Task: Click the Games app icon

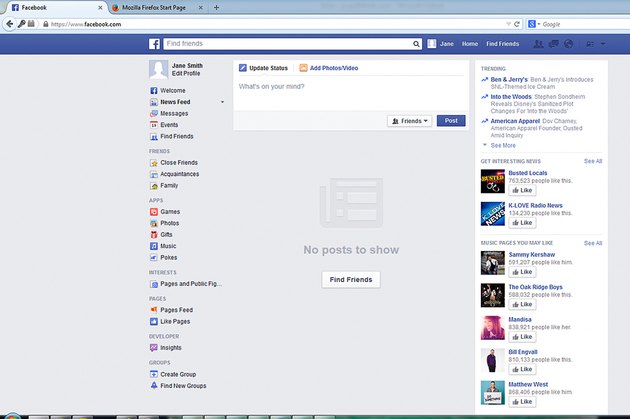Action: point(153,212)
